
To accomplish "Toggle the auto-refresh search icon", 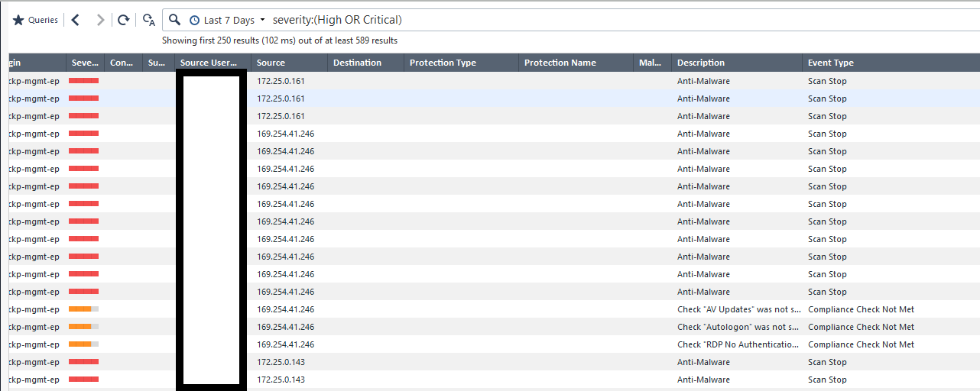I will pyautogui.click(x=149, y=20).
